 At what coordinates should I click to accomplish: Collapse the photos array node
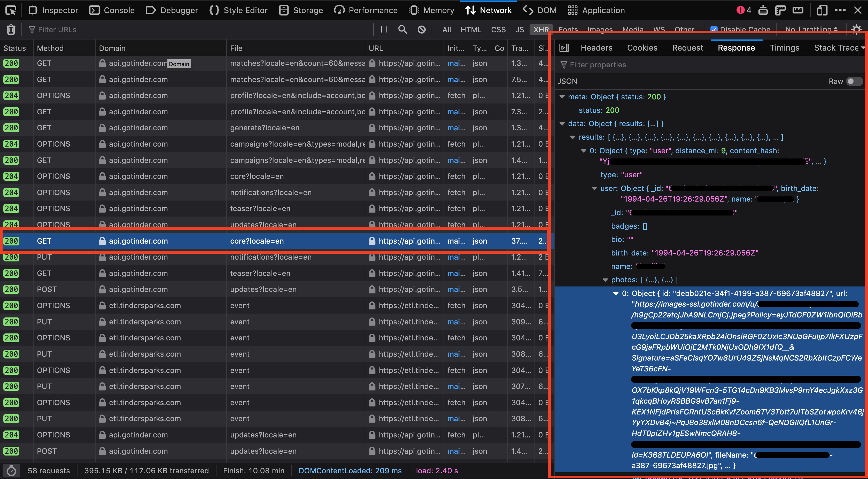[605, 280]
